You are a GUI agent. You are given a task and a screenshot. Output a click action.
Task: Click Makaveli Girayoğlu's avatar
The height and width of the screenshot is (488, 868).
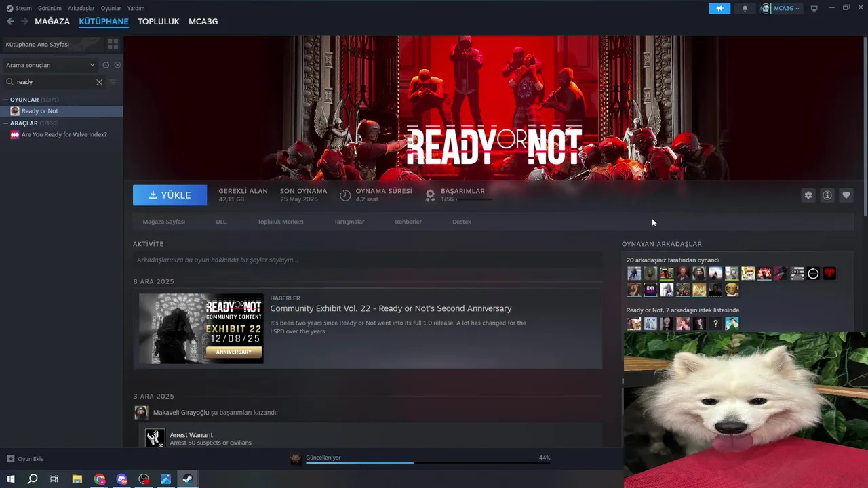click(141, 413)
